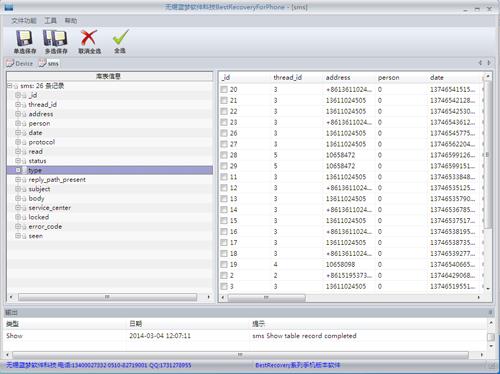Image resolution: width=500 pixels, height=374 pixels.
Task: Click the tab strip left arrow icon
Action: pyautogui.click(x=480, y=63)
